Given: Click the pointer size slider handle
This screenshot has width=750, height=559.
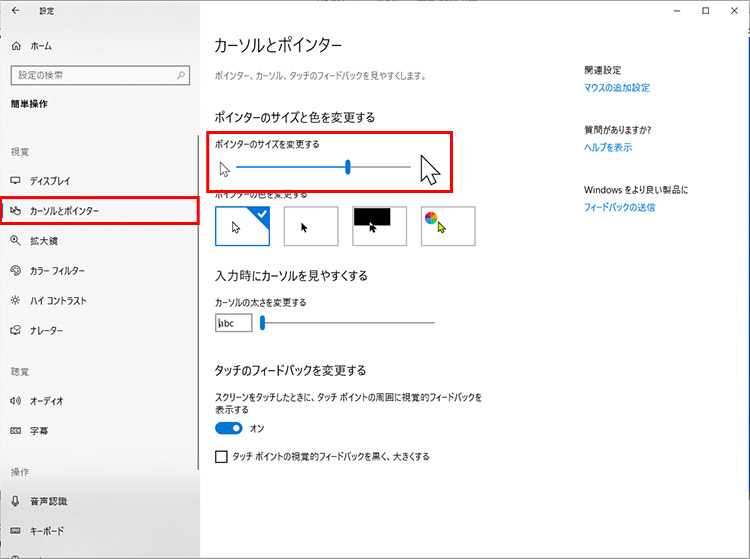Looking at the screenshot, I should click(x=348, y=167).
